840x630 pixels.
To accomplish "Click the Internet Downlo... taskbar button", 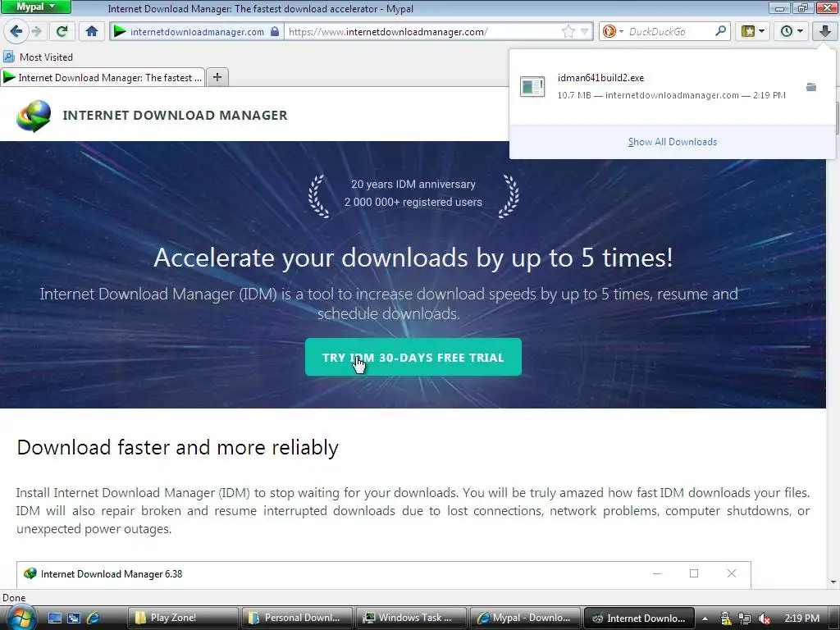I will coord(639,618).
